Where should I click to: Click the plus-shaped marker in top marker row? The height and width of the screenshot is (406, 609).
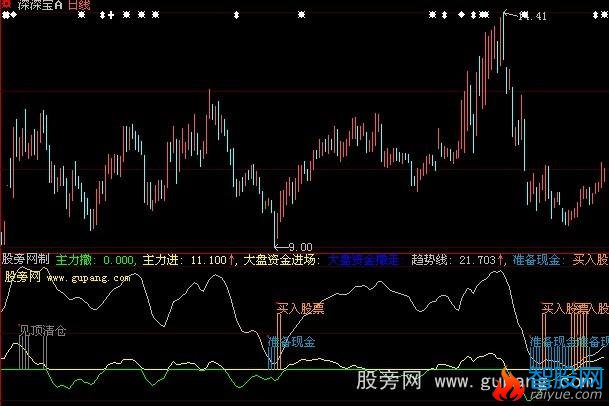111,15
